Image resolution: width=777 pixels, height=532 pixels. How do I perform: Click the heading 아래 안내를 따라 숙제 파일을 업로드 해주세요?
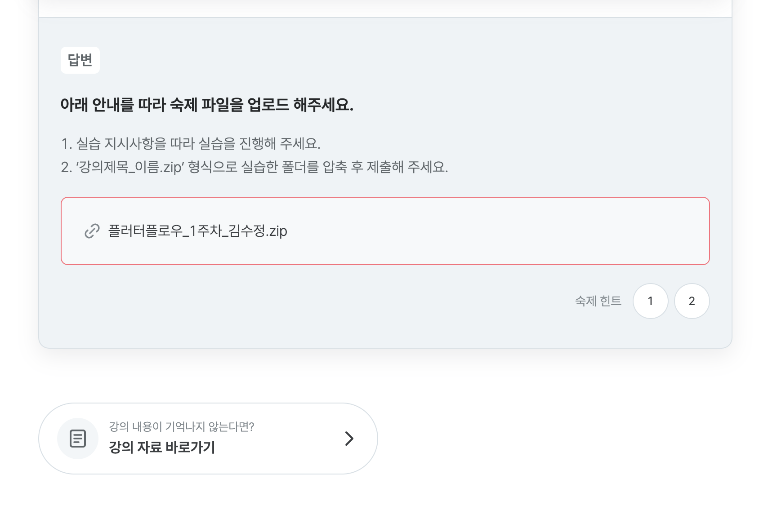[x=207, y=105]
